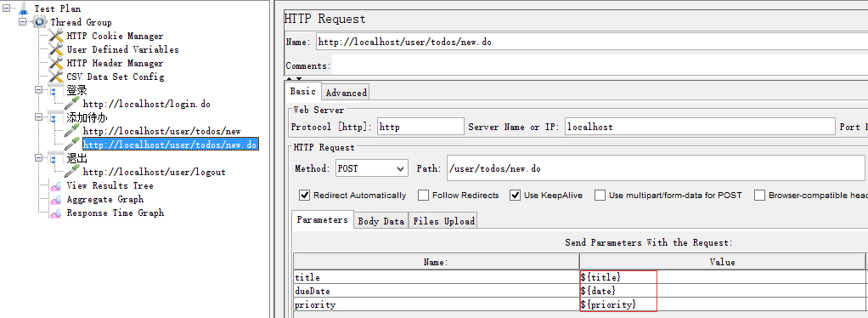
Task: Click the Name input field
Action: pos(592,43)
